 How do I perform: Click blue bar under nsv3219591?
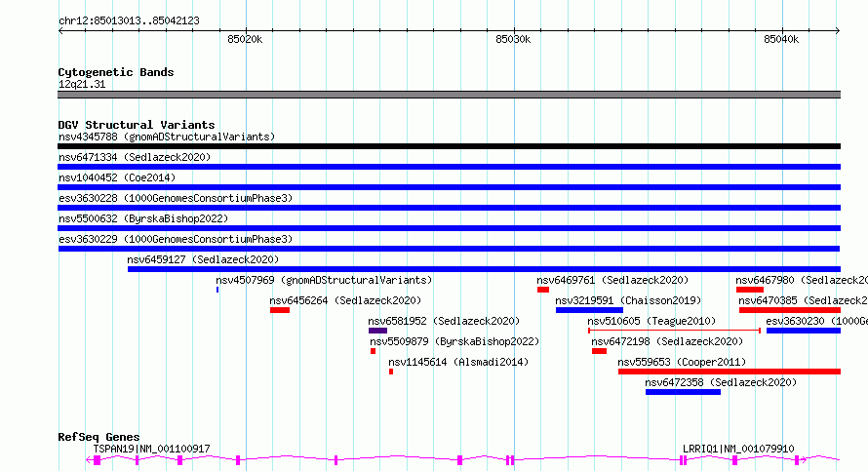point(589,310)
